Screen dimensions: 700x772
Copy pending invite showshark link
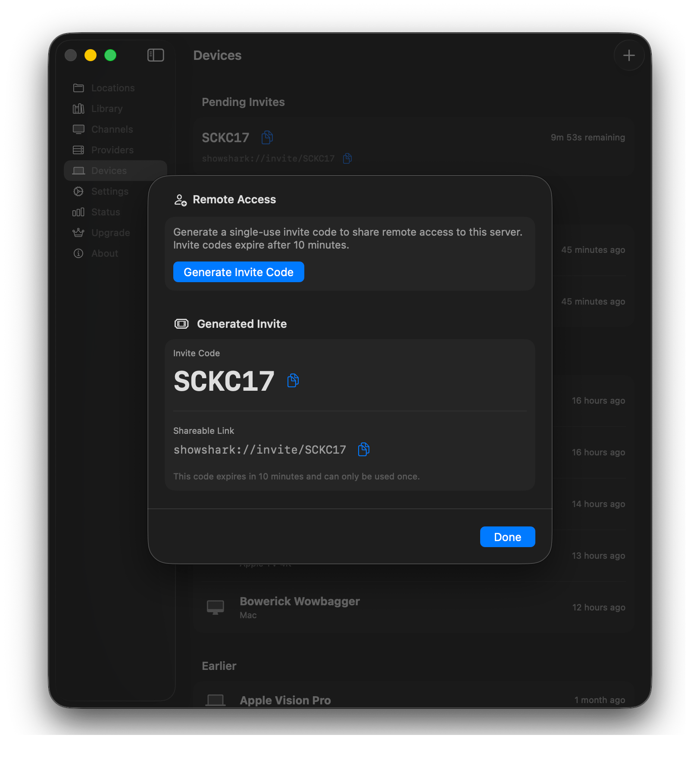(x=347, y=159)
